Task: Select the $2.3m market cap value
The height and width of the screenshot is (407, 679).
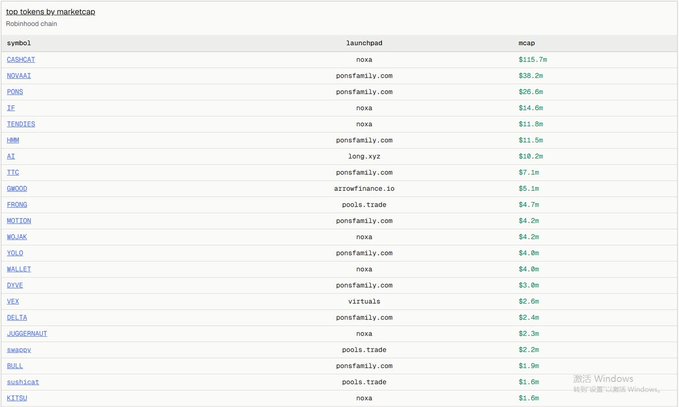Action: click(529, 334)
